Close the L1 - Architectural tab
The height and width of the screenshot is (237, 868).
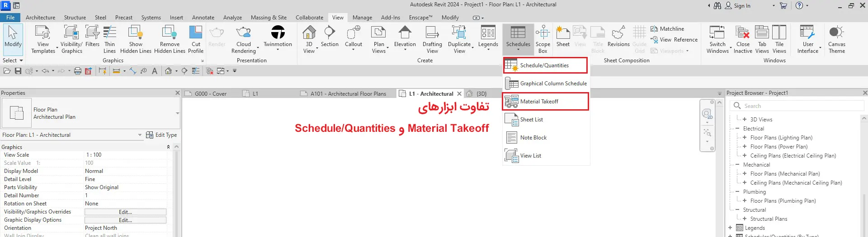tap(459, 94)
